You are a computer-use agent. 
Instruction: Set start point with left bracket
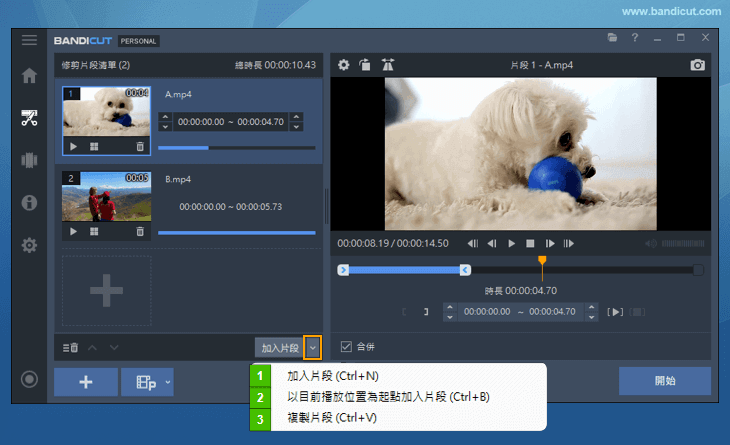coord(404,311)
